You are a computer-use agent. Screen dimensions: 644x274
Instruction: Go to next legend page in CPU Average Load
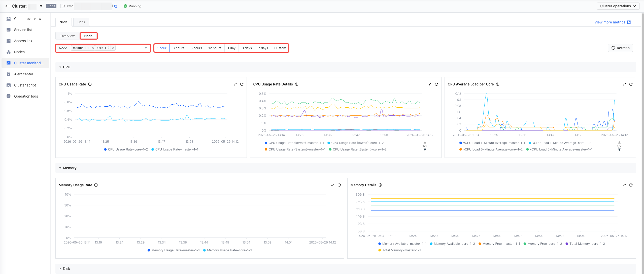tap(619, 150)
